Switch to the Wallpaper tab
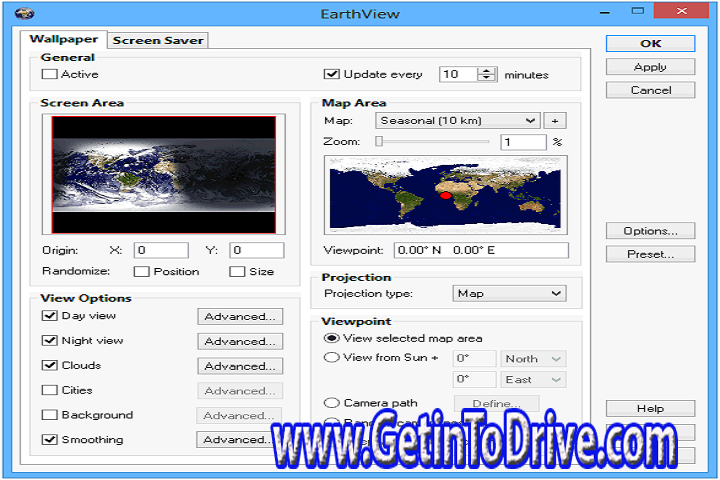Image resolution: width=720 pixels, height=480 pixels. point(63,39)
